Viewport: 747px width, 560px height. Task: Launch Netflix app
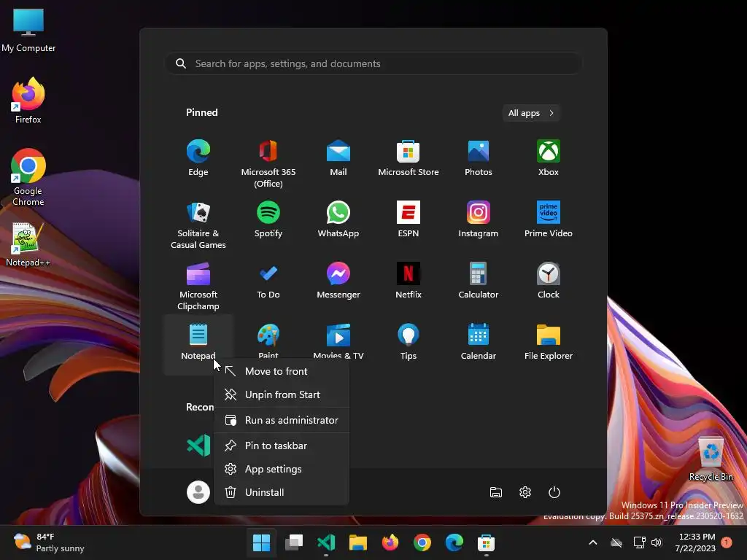tap(409, 281)
